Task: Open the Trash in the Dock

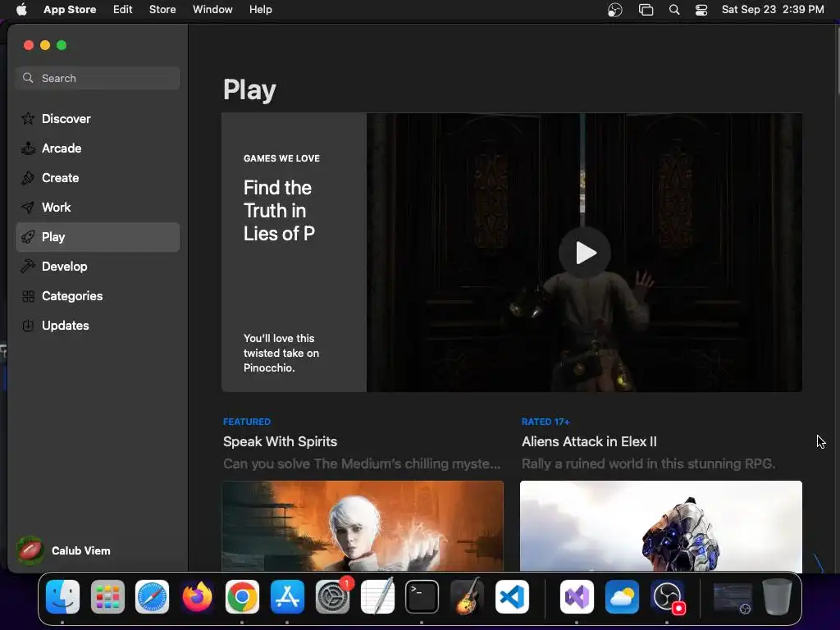Action: point(777,597)
